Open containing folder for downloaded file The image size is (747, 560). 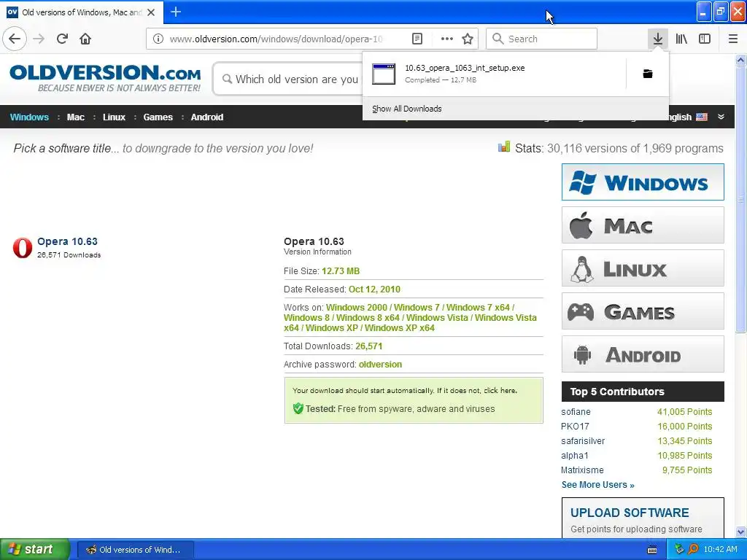(x=648, y=74)
